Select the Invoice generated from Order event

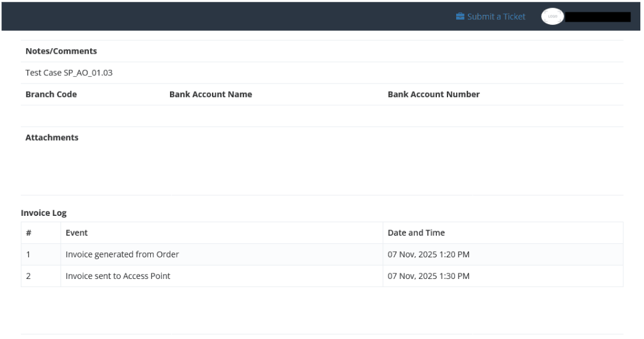(122, 254)
